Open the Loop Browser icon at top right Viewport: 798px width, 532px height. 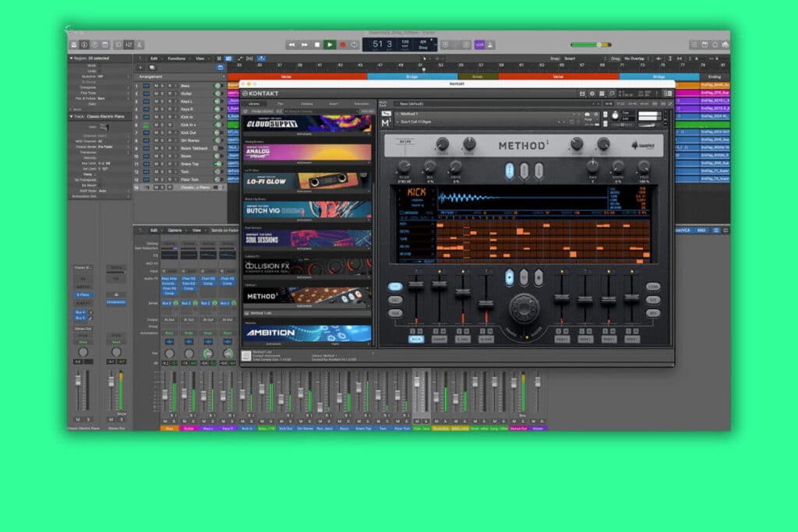715,44
